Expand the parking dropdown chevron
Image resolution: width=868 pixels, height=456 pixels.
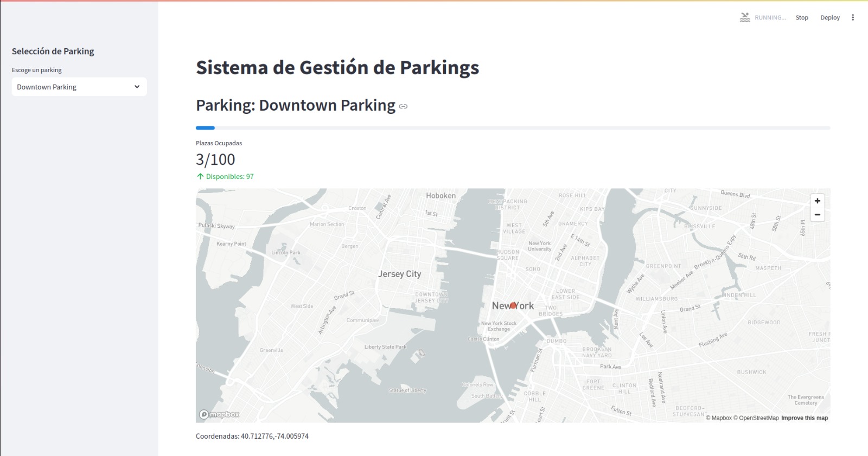click(x=137, y=87)
